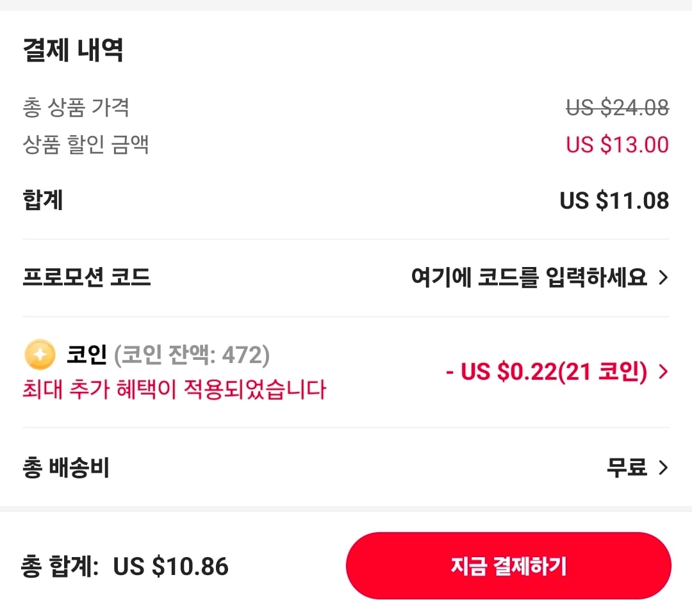Tap the subtotal US $11.08 amount

tap(614, 201)
